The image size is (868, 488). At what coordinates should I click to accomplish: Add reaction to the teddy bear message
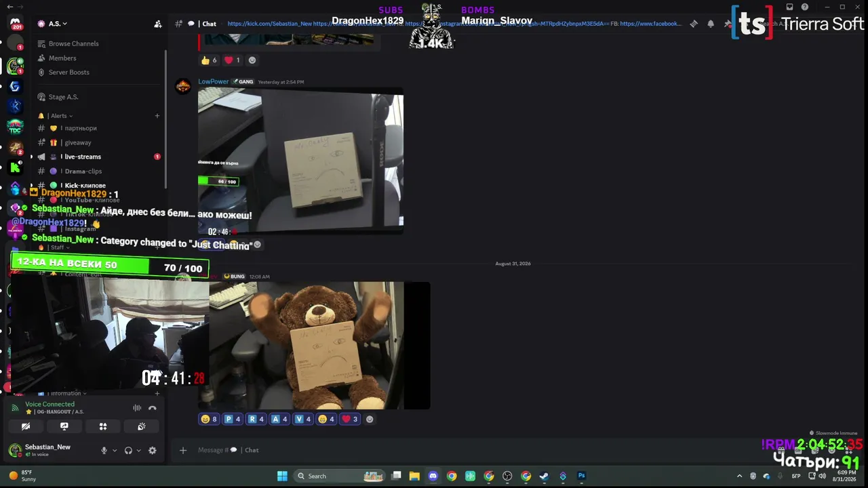point(370,419)
